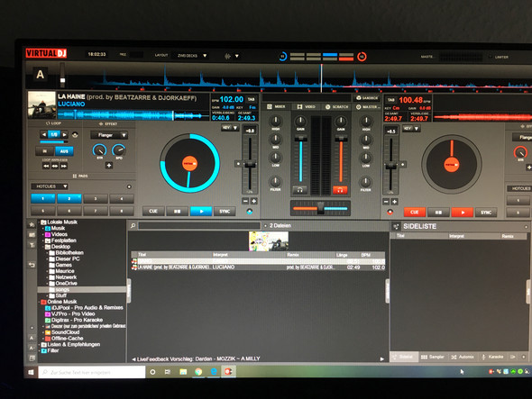
Task: Click the browser search input field
Action: [199, 225]
